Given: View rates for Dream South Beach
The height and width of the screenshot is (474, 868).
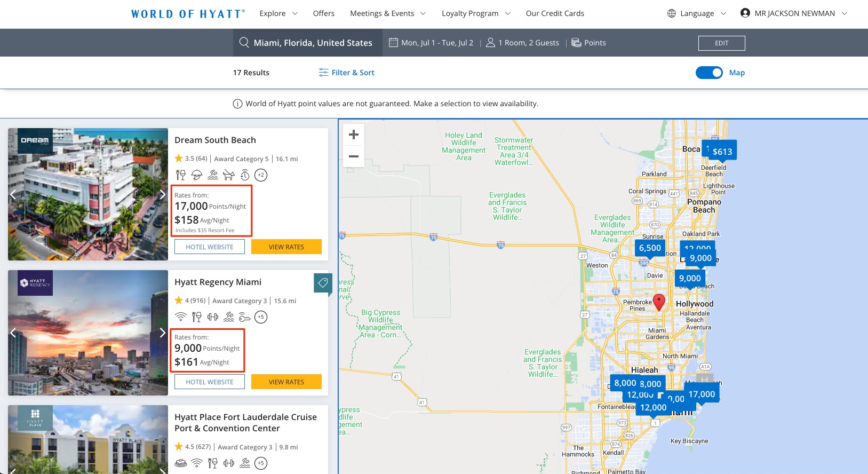Looking at the screenshot, I should click(x=286, y=247).
